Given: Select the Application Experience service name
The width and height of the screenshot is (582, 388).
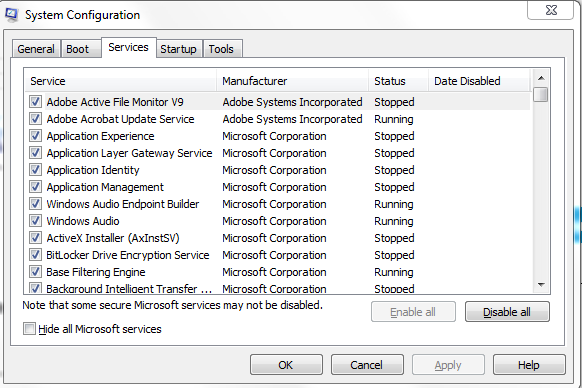Looking at the screenshot, I should 100,136.
